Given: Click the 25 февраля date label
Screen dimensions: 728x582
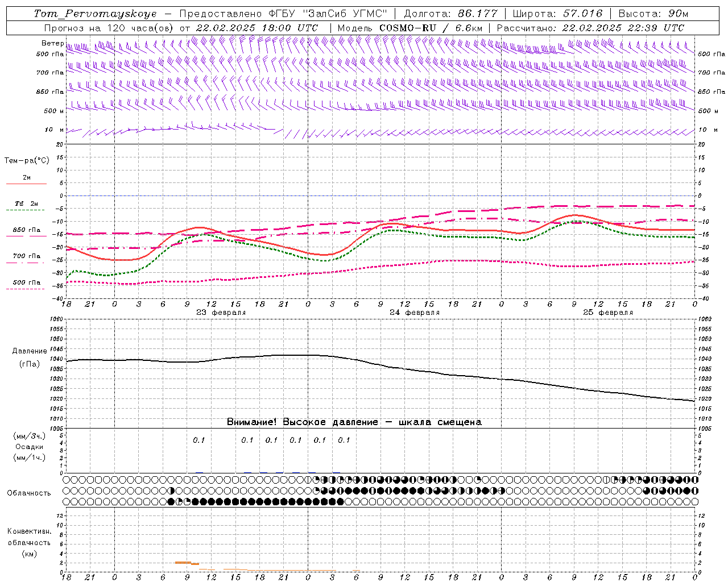Looking at the screenshot, I should coord(608,313).
